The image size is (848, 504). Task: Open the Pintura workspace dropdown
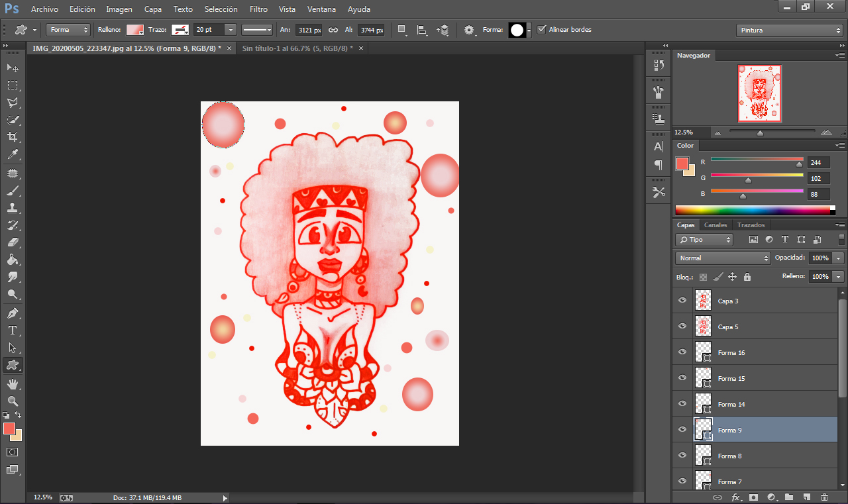point(789,30)
